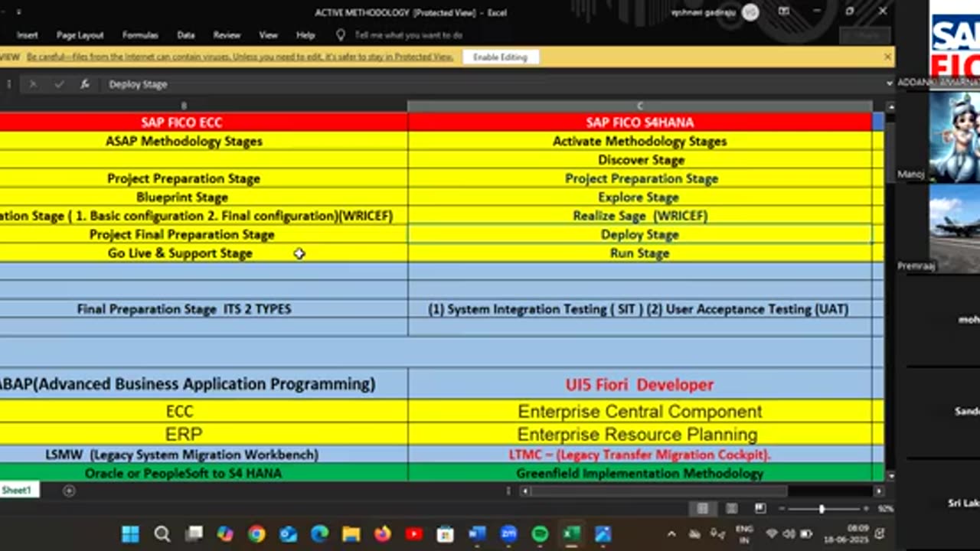Select the column C header
Viewport: 980px width, 551px height.
click(640, 106)
